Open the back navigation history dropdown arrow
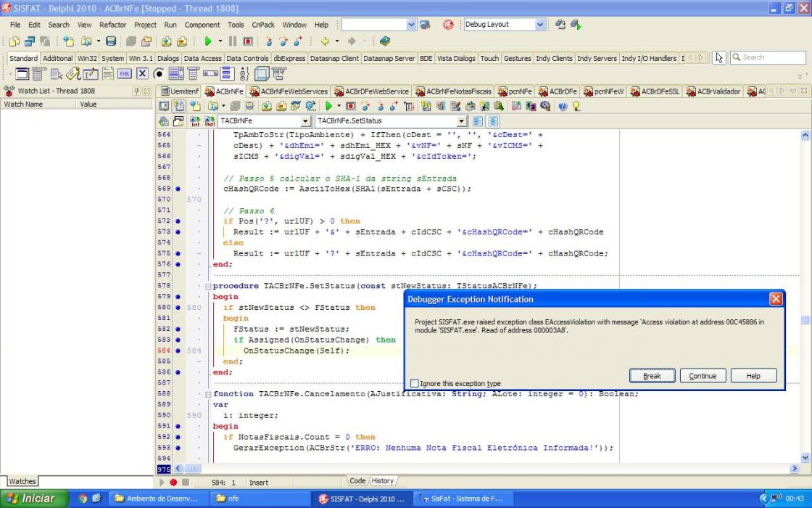Viewport: 812px width, 508px height. (x=336, y=41)
